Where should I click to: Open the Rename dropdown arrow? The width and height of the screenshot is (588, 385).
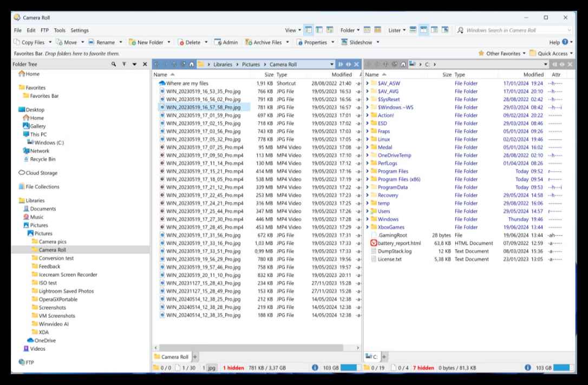point(120,42)
